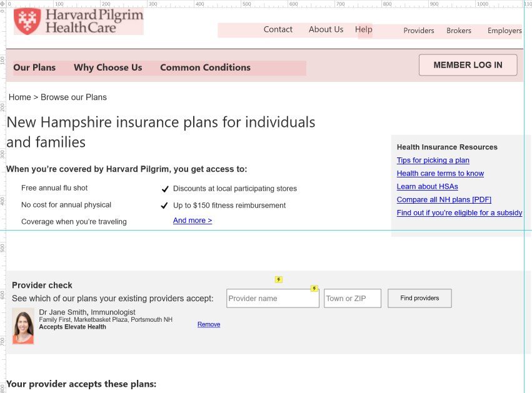
Task: Open the Brokers section
Action: point(459,31)
